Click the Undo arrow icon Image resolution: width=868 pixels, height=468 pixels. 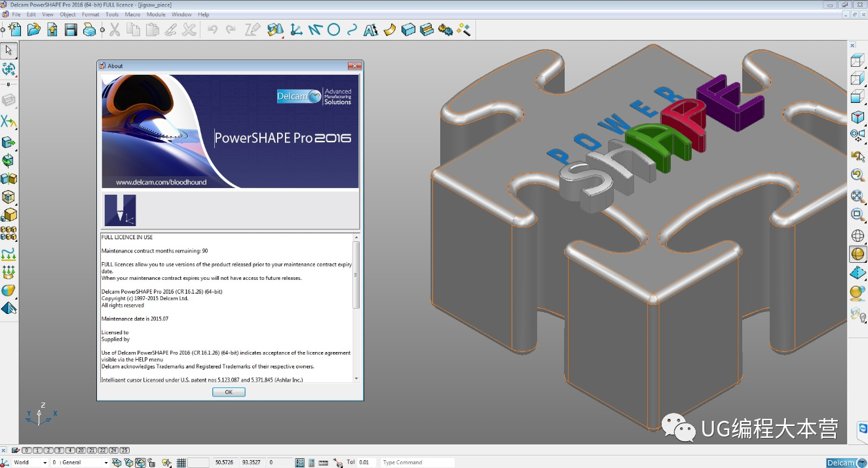pyautogui.click(x=212, y=29)
